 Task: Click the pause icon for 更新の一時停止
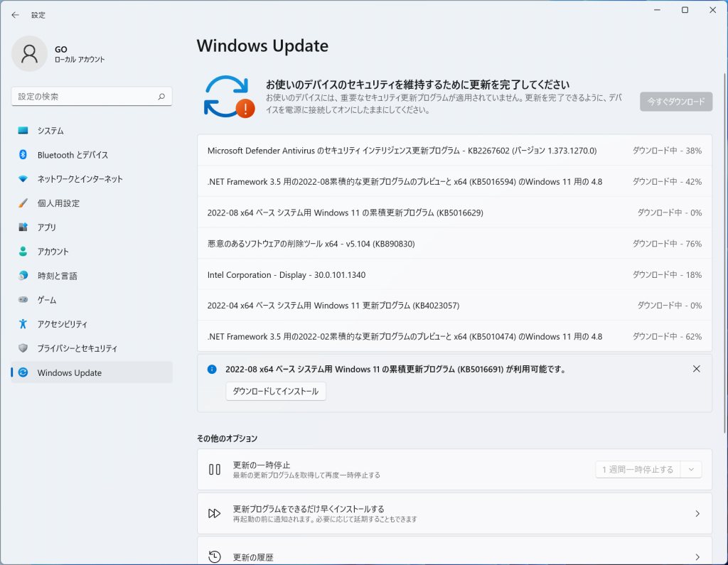[215, 469]
